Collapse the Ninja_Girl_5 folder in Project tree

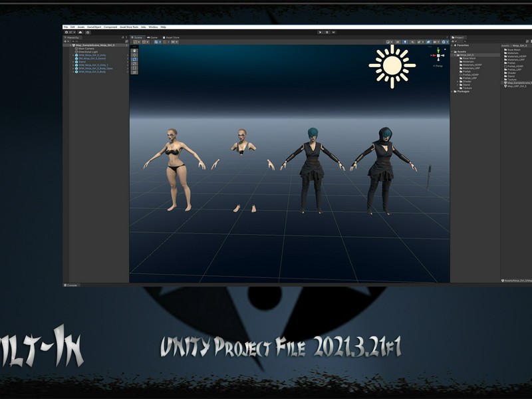coord(455,55)
